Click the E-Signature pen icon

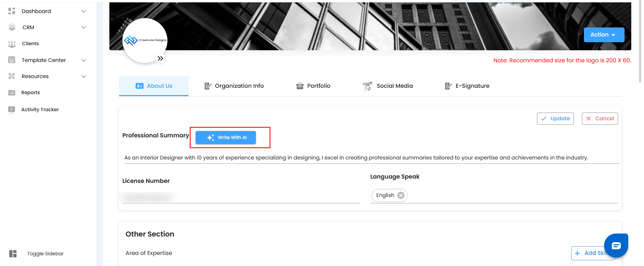tap(448, 86)
